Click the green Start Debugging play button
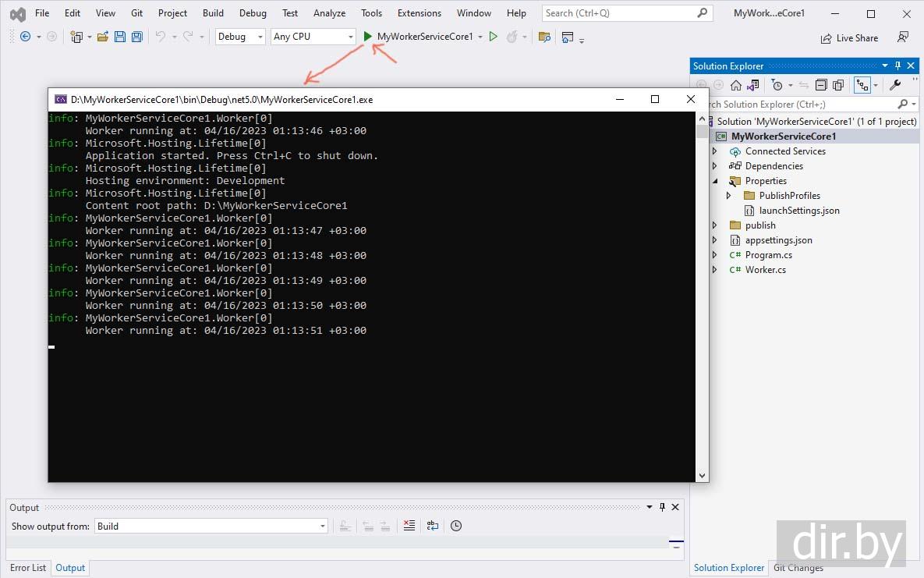 368,37
